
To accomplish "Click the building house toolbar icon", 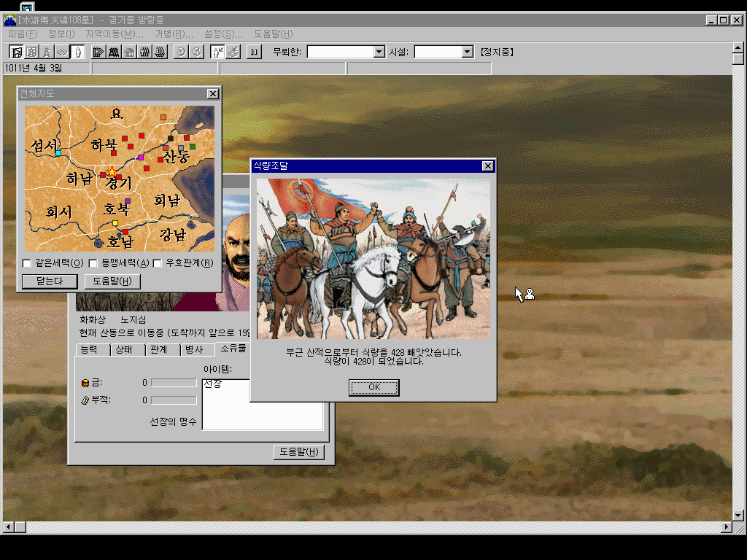I will coord(129,52).
